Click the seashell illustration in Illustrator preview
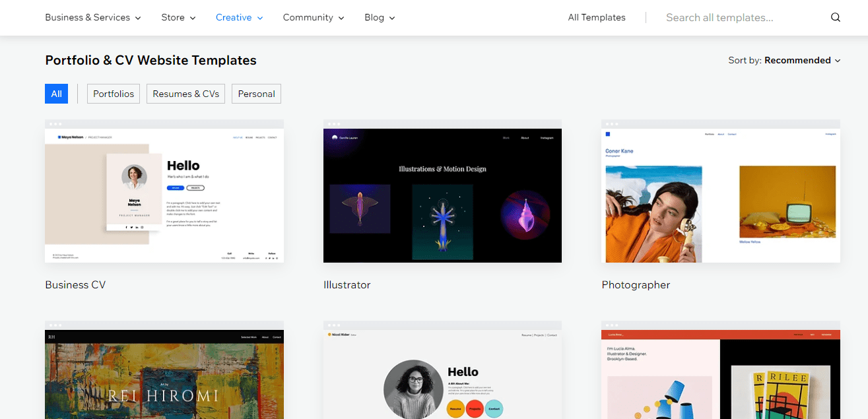 525,216
